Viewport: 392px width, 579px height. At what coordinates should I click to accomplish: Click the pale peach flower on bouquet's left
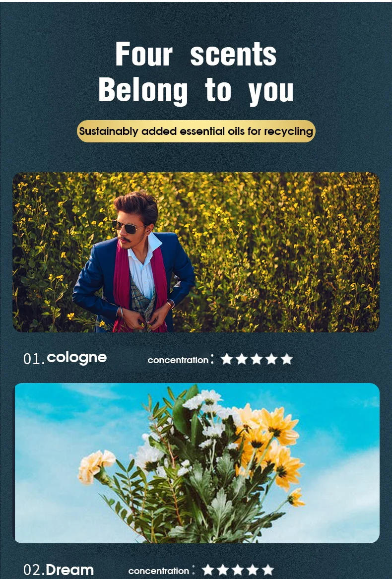click(x=96, y=466)
